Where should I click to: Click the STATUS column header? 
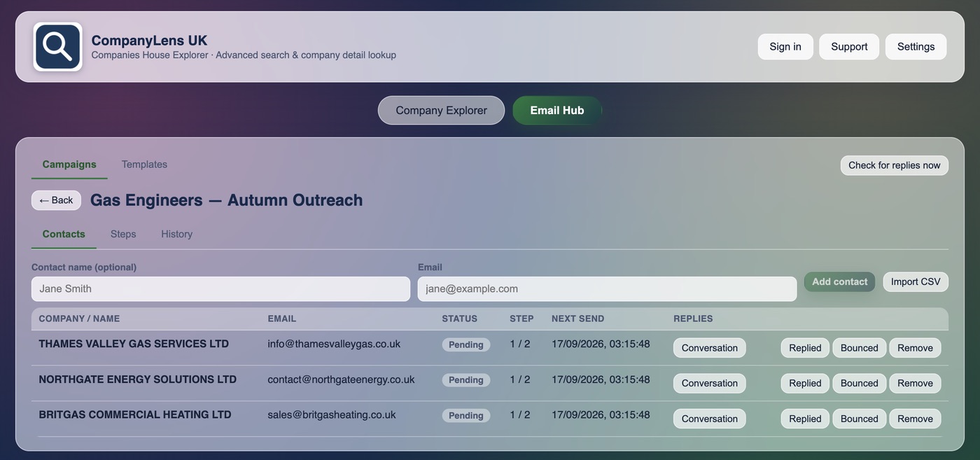click(459, 319)
